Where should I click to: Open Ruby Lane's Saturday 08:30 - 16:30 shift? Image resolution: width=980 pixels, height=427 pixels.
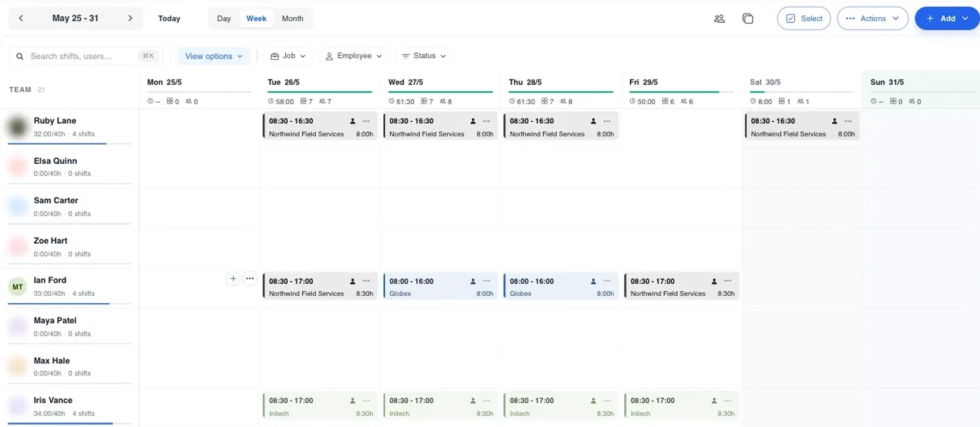click(x=802, y=126)
